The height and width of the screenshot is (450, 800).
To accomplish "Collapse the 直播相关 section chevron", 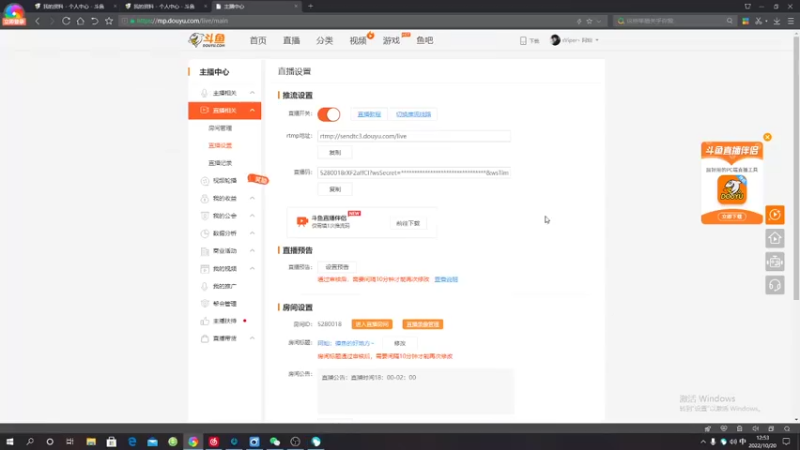I will 252,110.
